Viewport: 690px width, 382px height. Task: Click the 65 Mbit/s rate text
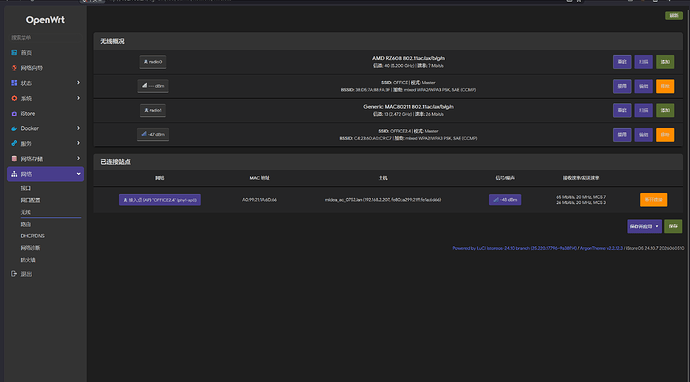581,197
